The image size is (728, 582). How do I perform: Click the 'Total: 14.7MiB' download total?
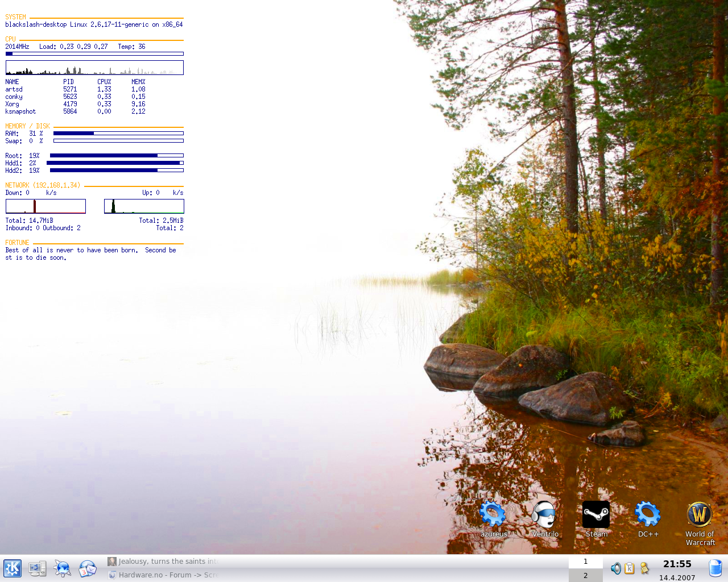coord(29,221)
